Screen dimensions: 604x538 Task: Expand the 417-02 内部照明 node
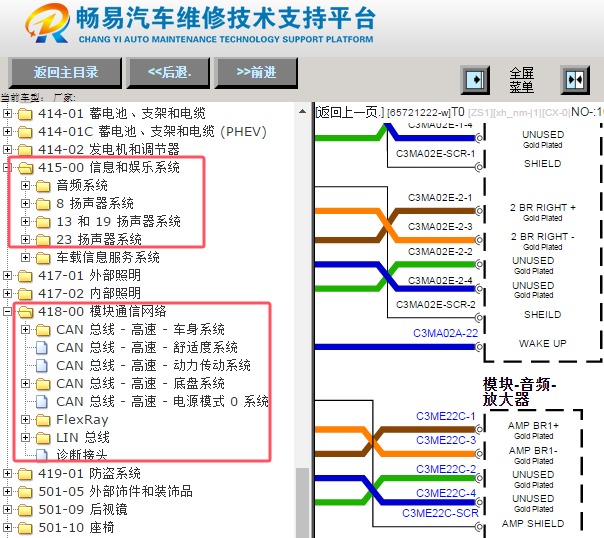7,293
